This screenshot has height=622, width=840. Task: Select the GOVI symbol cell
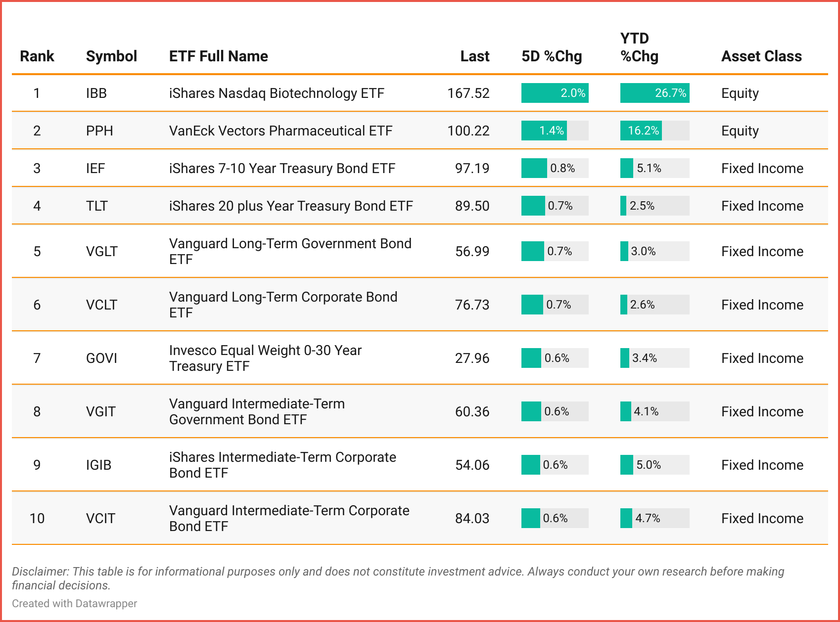click(101, 358)
